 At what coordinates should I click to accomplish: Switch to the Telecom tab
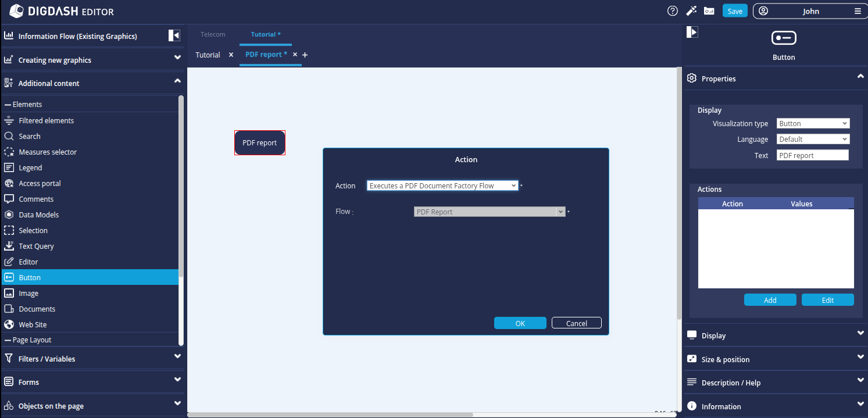point(213,34)
